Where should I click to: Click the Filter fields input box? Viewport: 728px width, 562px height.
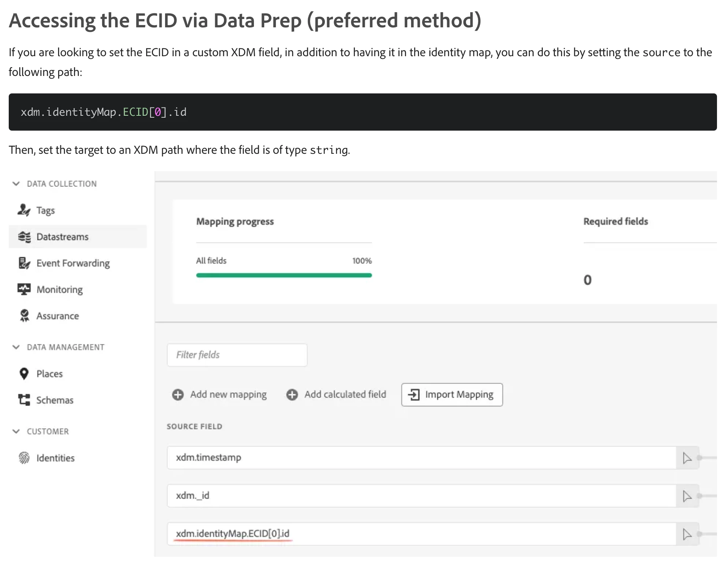(x=237, y=355)
